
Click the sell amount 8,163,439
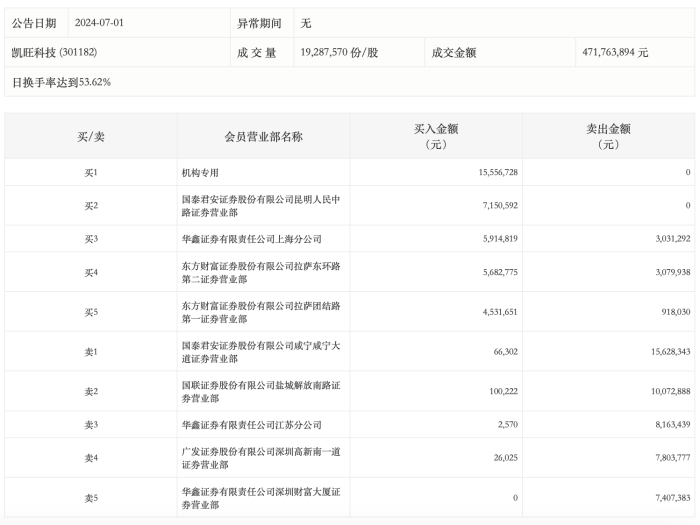click(x=673, y=424)
